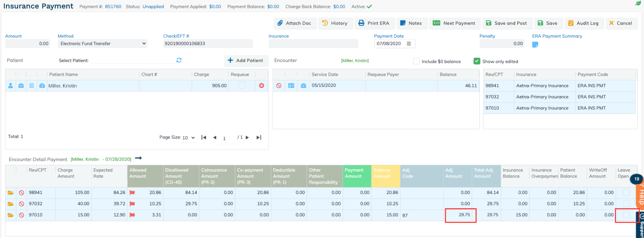This screenshot has width=644, height=238.
Task: Click the red flag icon on the 98941 row
Action: (132, 192)
